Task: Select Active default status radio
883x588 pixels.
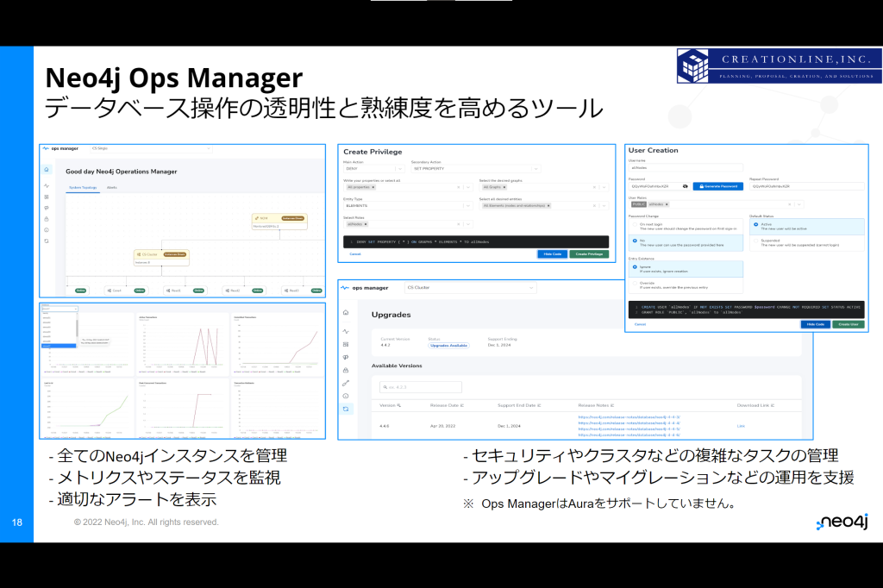Action: click(755, 224)
